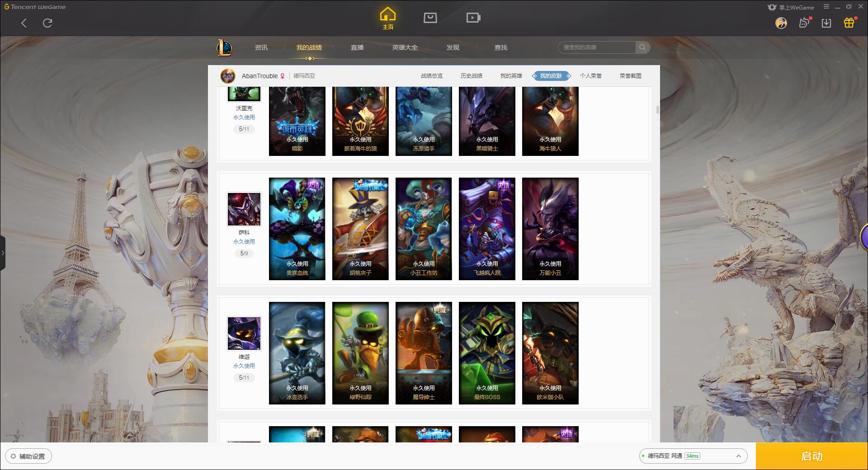The height and width of the screenshot is (470, 868).
Task: Open the 海牛狼人 skin thumbnail
Action: pyautogui.click(x=550, y=121)
